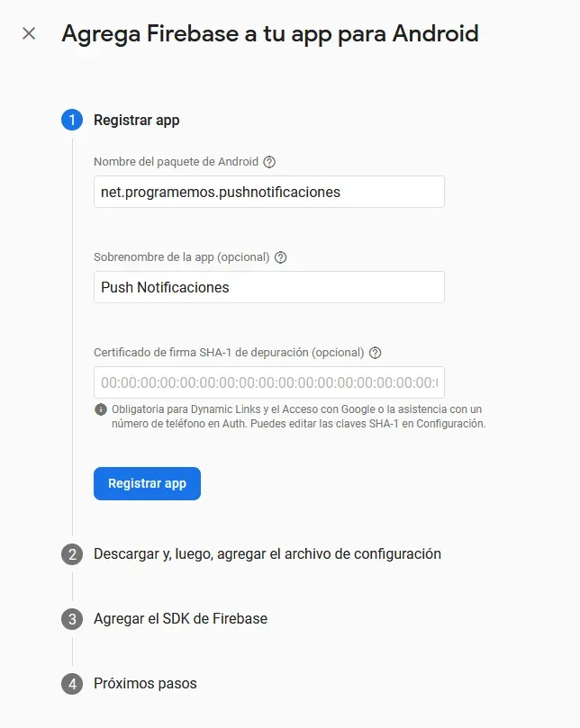Expand the Próximos pasos step
The height and width of the screenshot is (728, 580).
coord(144,684)
